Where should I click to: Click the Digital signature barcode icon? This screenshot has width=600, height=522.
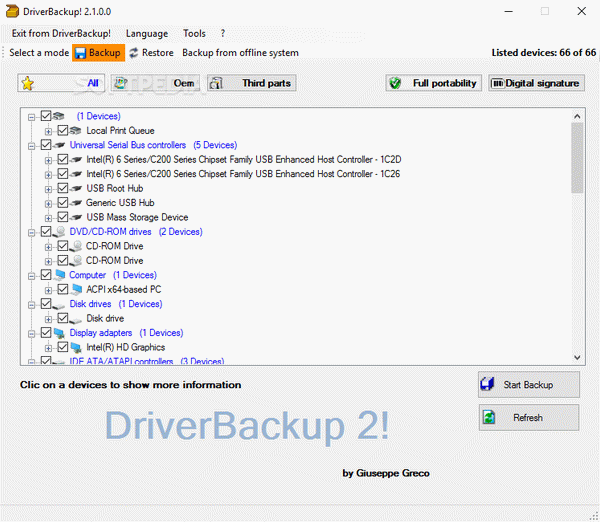(x=497, y=83)
